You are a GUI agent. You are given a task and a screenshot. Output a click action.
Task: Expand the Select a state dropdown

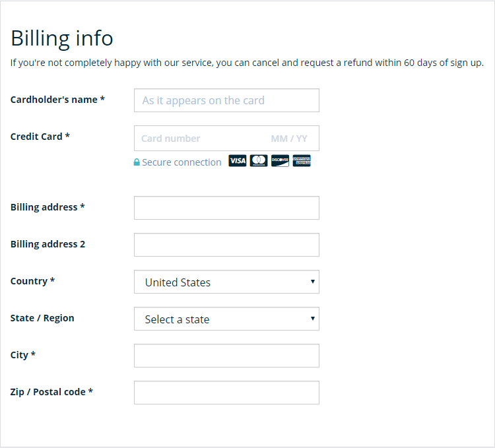[x=226, y=319]
